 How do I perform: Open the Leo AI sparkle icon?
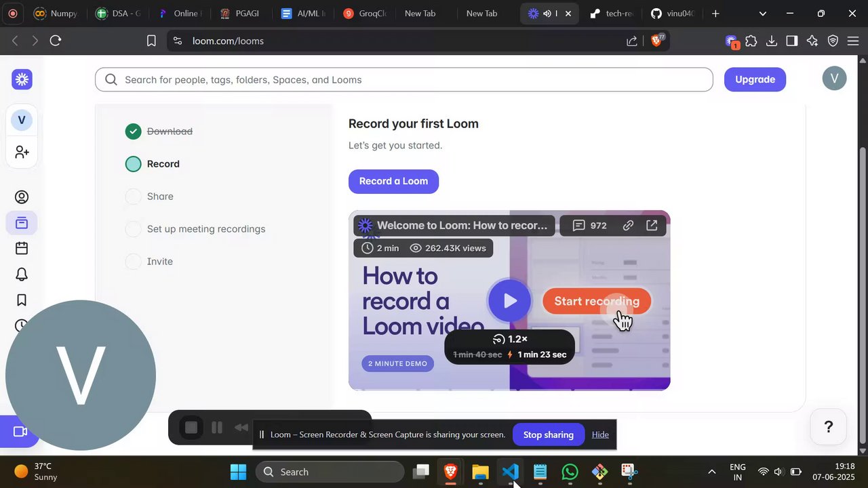pyautogui.click(x=812, y=41)
